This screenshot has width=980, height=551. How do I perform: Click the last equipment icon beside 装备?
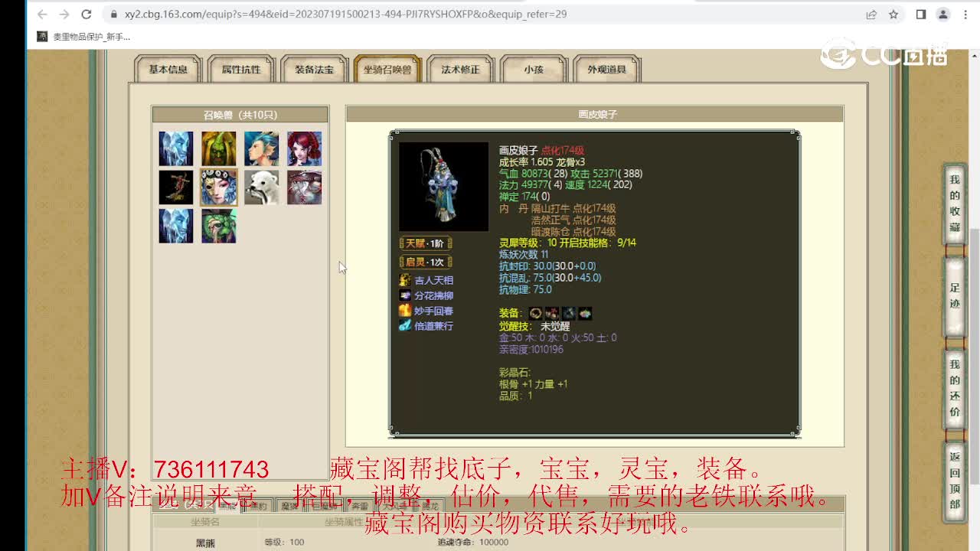(585, 312)
